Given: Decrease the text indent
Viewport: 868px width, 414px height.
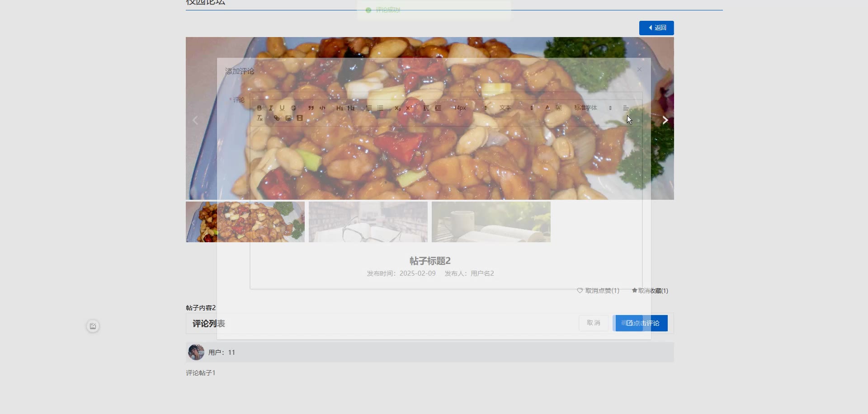Looking at the screenshot, I should coord(426,108).
